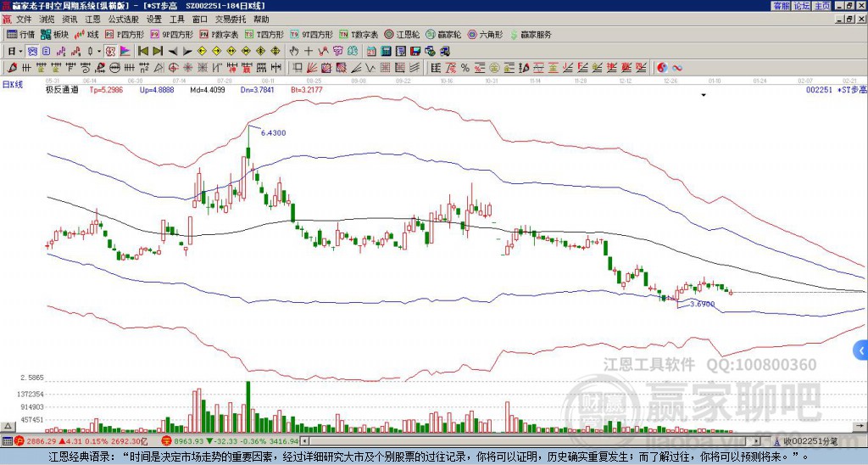868x465 pixels.
Task: Click the first yellow diamond sign icon
Action: [x=202, y=52]
